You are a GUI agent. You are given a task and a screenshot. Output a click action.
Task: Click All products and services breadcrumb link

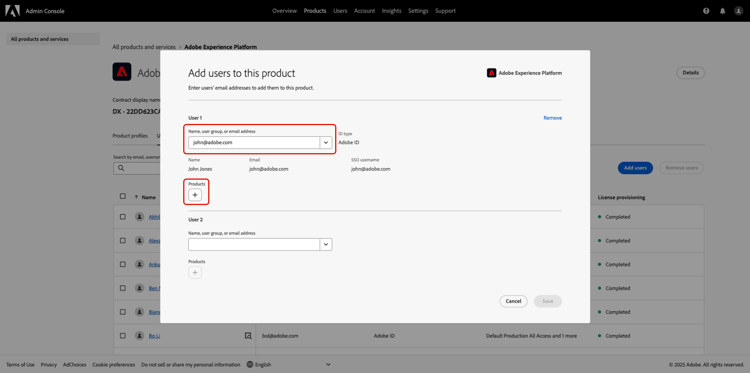tap(144, 47)
